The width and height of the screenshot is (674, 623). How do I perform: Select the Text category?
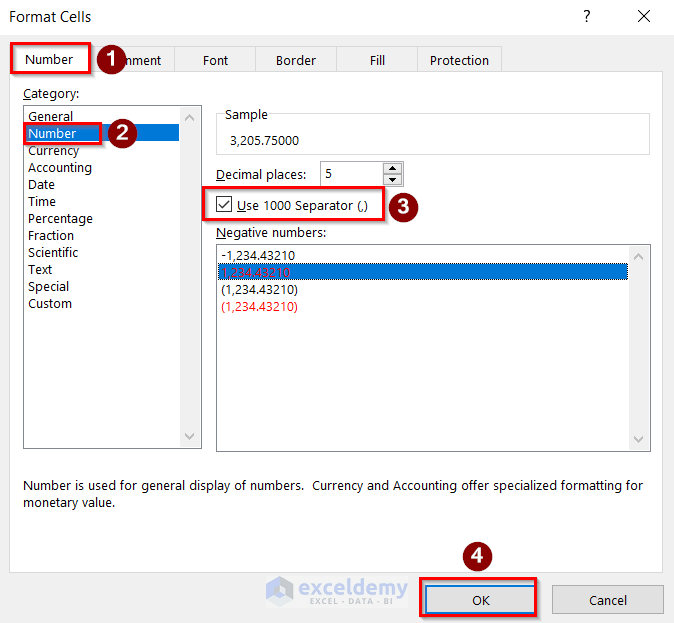click(101, 269)
